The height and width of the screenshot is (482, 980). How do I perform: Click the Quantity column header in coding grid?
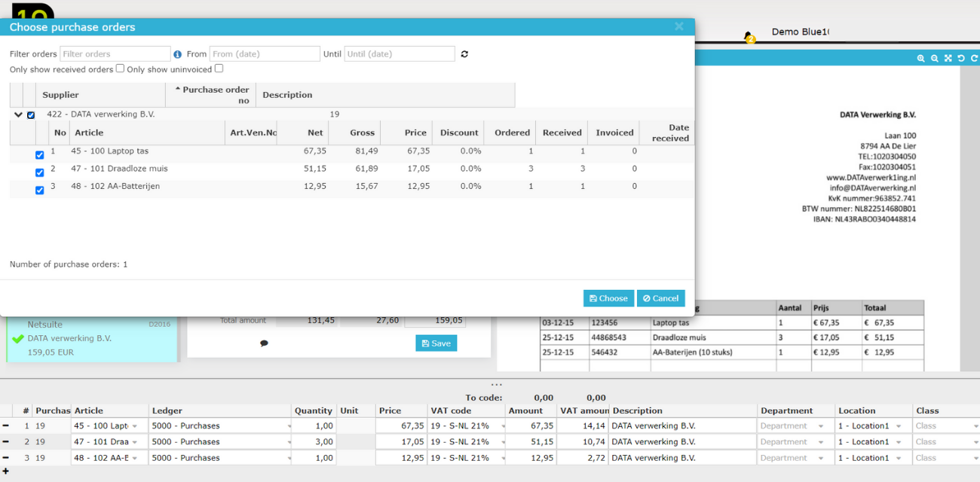(314, 410)
